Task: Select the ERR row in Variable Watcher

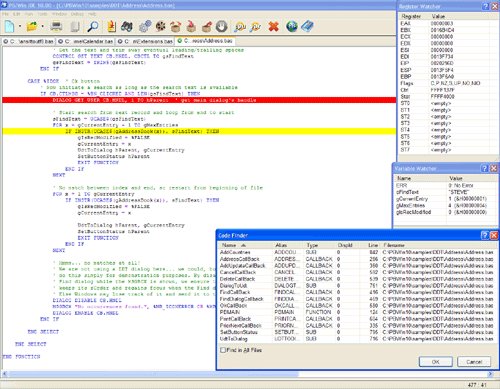Action: [445, 185]
